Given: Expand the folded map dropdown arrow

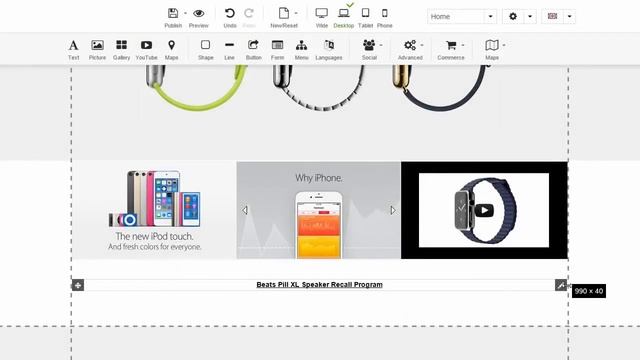Looking at the screenshot, I should [x=504, y=45].
